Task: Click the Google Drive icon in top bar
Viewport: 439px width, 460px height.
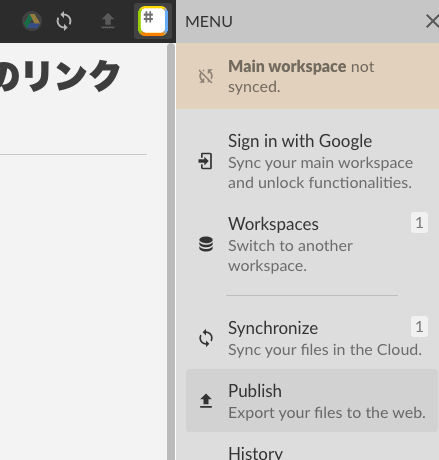Action: coord(32,21)
